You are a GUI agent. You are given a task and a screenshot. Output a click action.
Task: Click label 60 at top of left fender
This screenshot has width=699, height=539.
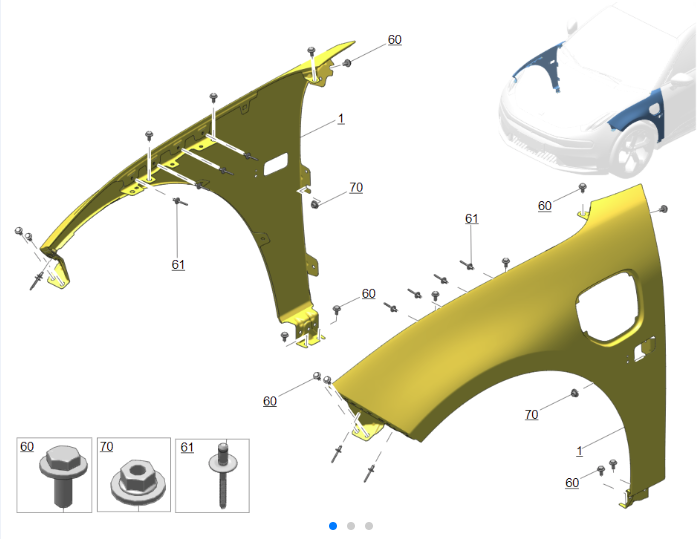coord(395,40)
